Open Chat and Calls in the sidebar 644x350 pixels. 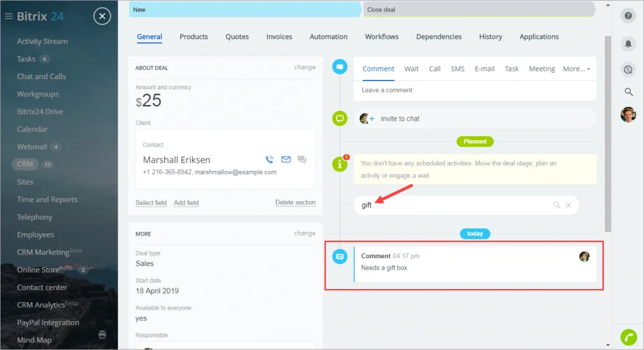[41, 76]
